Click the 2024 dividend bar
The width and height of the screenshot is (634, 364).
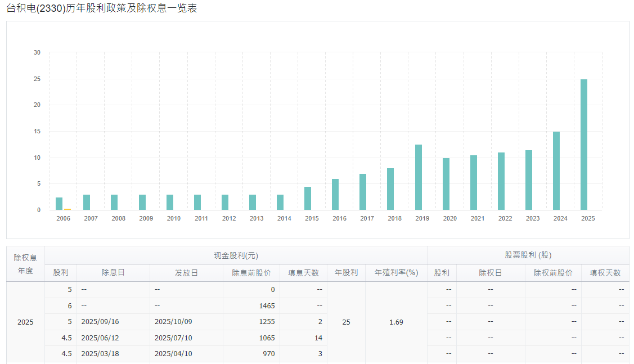pos(556,171)
